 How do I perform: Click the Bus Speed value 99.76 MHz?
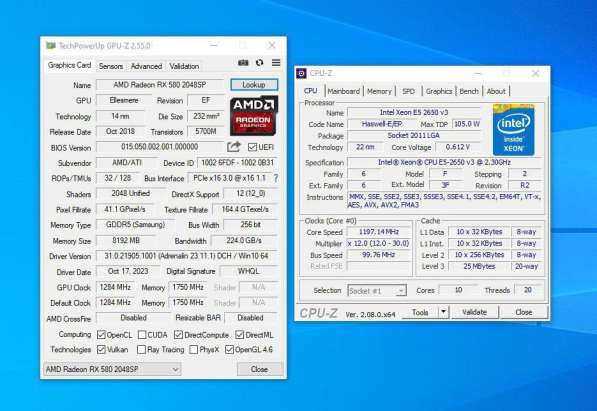point(379,254)
